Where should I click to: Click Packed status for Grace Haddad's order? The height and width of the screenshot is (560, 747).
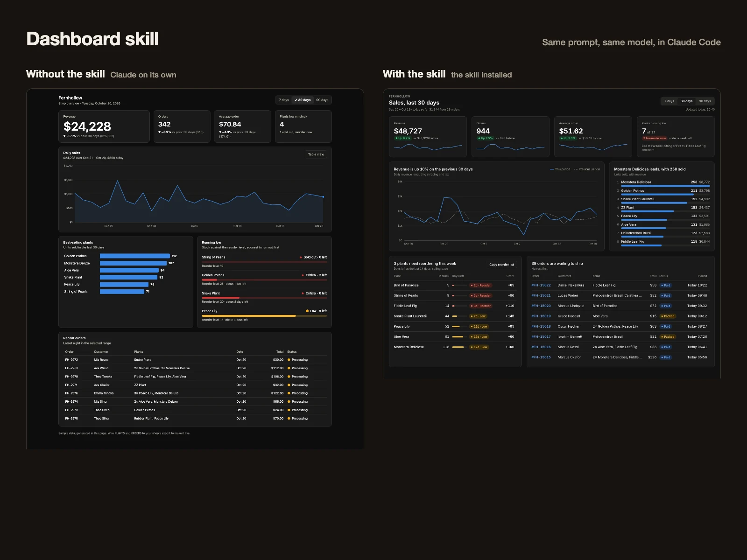(x=668, y=316)
